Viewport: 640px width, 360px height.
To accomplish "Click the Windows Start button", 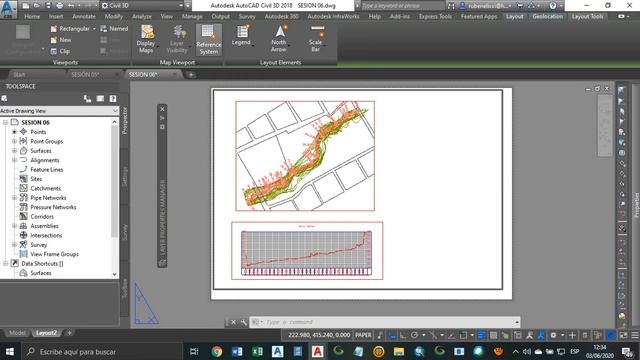I will coord(9,351).
